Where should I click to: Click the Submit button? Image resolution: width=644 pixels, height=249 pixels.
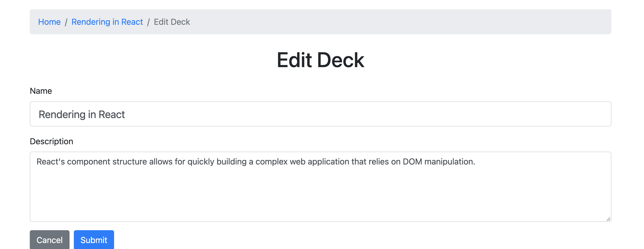point(94,240)
